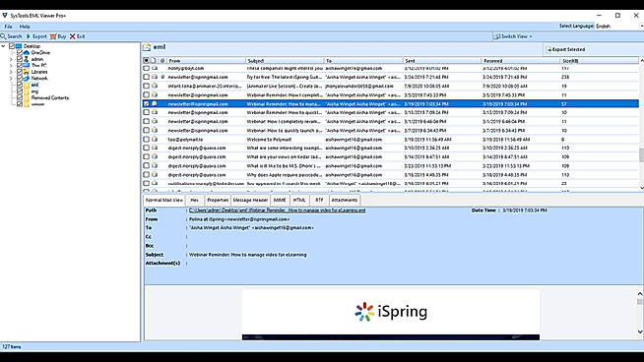Click envelope icon of foo@polymail.io email

tap(155, 139)
